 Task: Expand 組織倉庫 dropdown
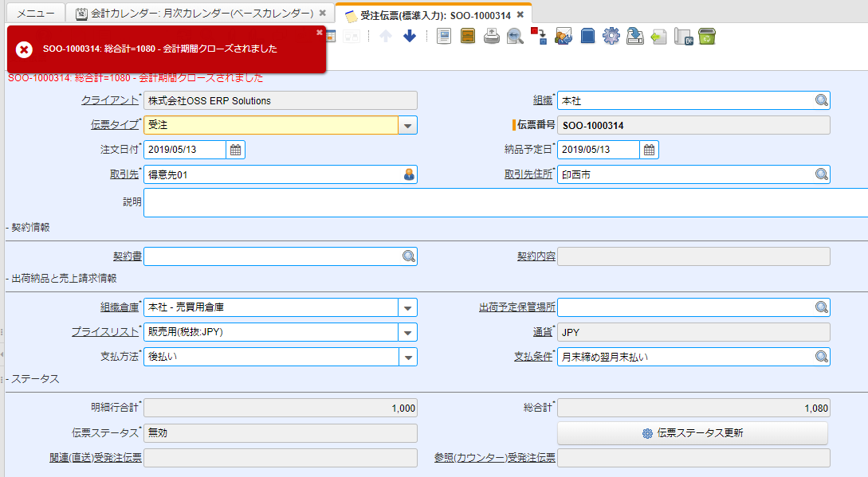pos(407,307)
